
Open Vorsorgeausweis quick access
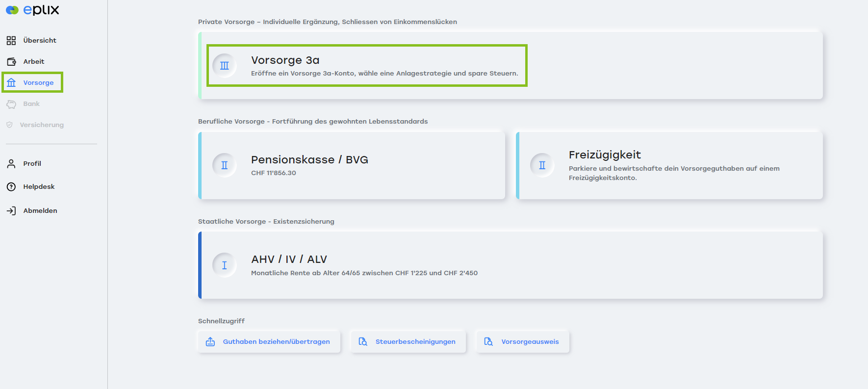pos(523,341)
